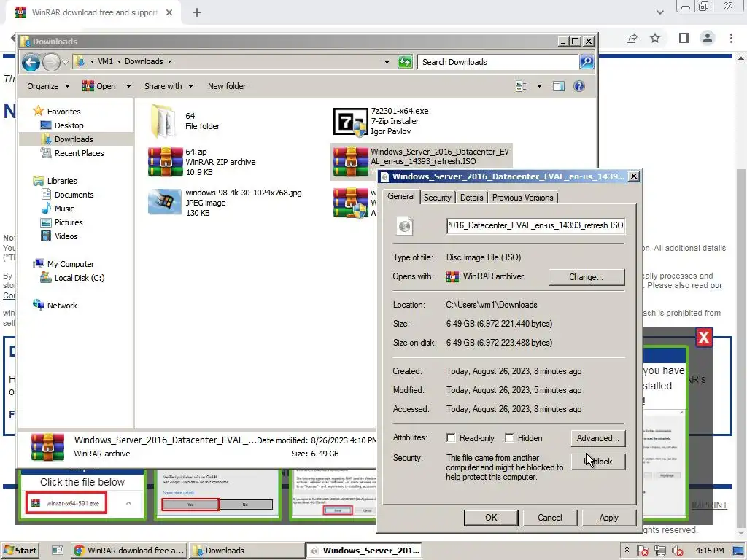Viewport: 747px width, 560px height.
Task: Open the Share with dropdown
Action: [x=169, y=86]
